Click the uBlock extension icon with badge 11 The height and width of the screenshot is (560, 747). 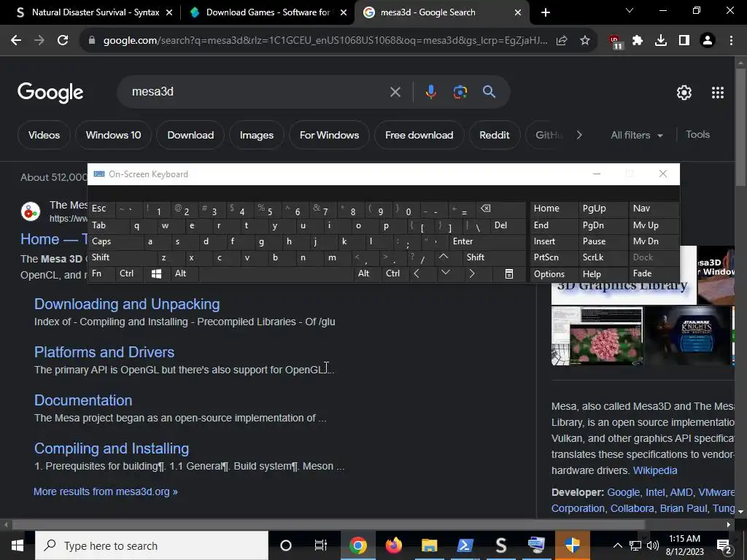[x=615, y=42]
